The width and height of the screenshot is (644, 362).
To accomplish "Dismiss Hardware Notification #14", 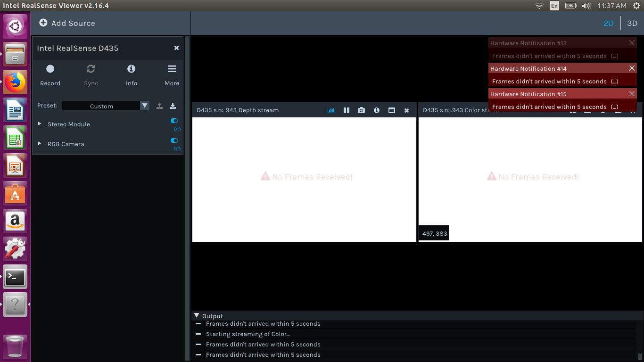I will [632, 68].
